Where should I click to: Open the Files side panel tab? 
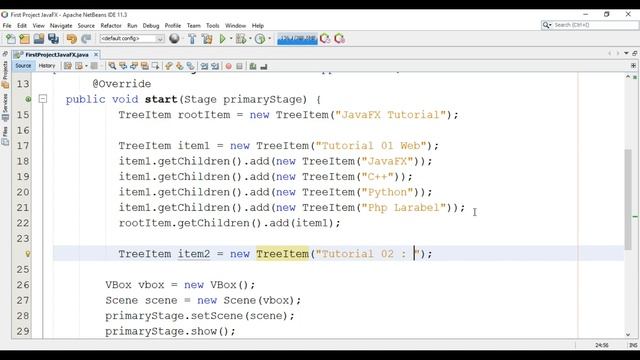[x=5, y=136]
